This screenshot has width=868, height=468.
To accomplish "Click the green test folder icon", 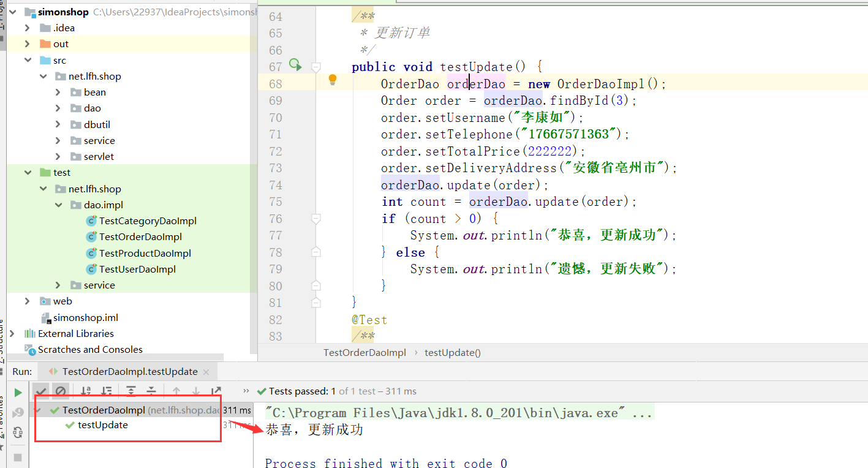I will click(45, 172).
